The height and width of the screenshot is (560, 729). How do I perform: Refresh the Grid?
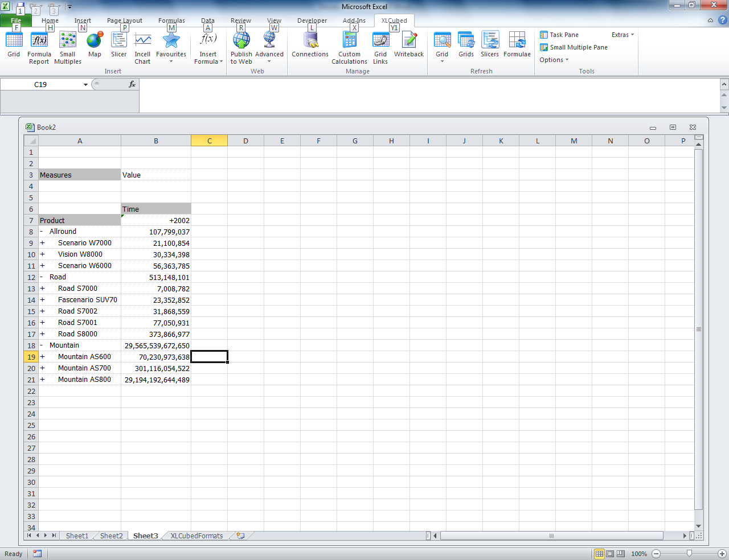tap(442, 48)
